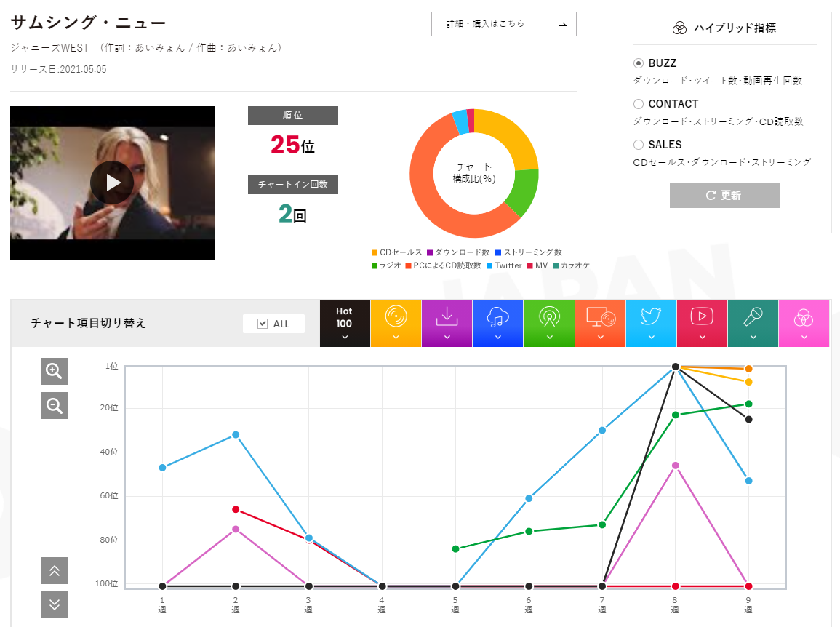The height and width of the screenshot is (627, 840).
Task: Toggle the radio antenna icon tab
Action: 549,324
